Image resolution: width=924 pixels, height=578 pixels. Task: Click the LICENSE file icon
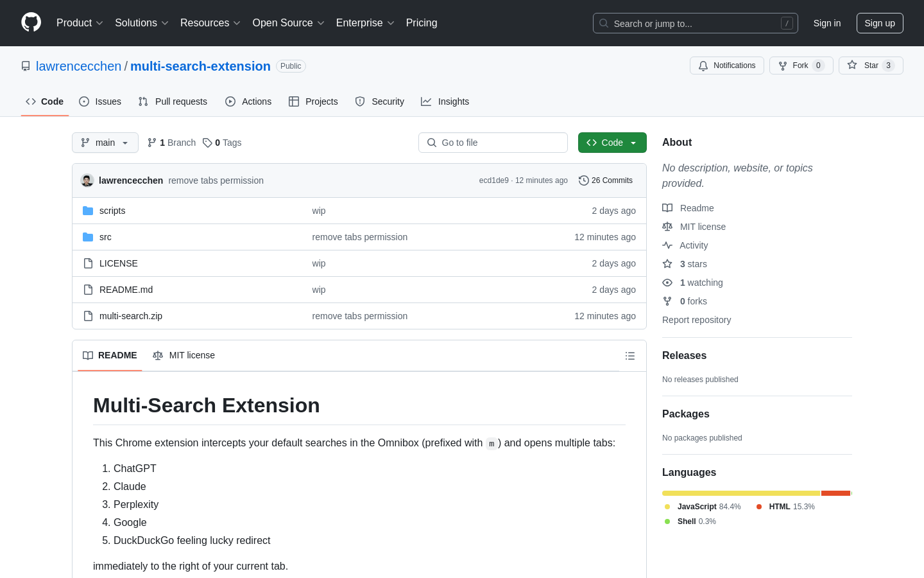[88, 263]
